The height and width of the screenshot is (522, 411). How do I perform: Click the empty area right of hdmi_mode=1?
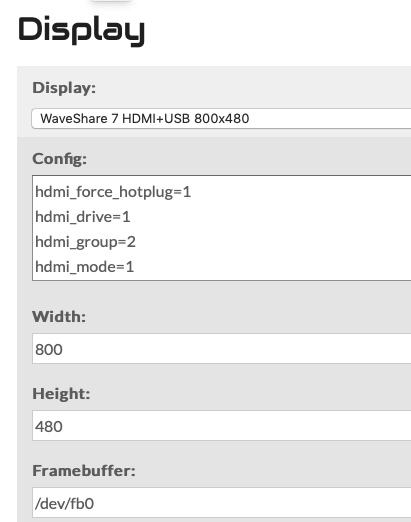click(x=272, y=267)
